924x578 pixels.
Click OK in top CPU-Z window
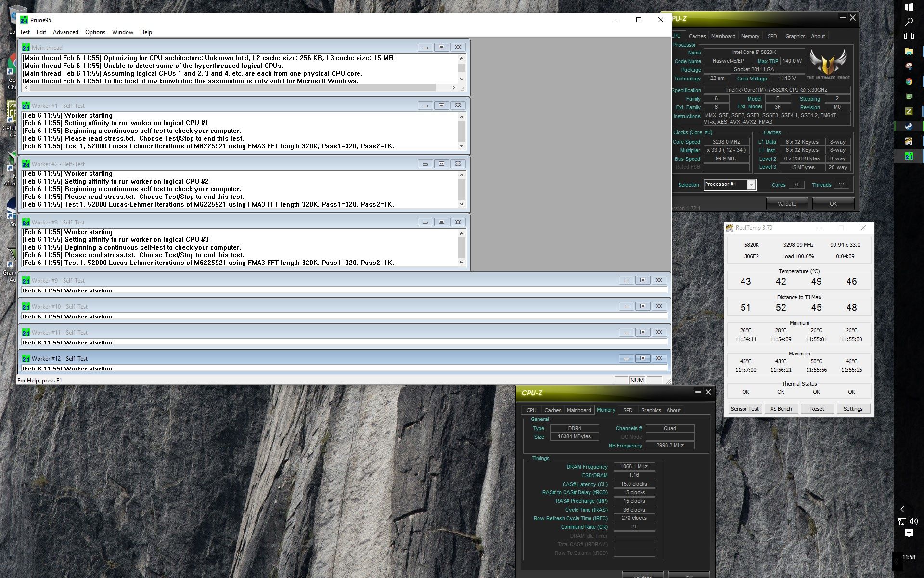(x=833, y=204)
